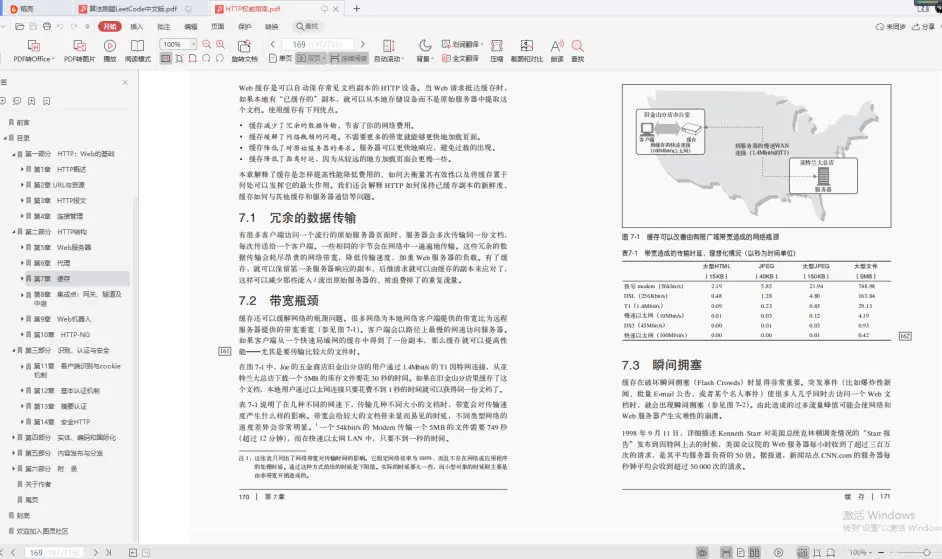Screen dimensions: 942x559
Task: Toggle two-page view in status bar
Action: point(755,552)
